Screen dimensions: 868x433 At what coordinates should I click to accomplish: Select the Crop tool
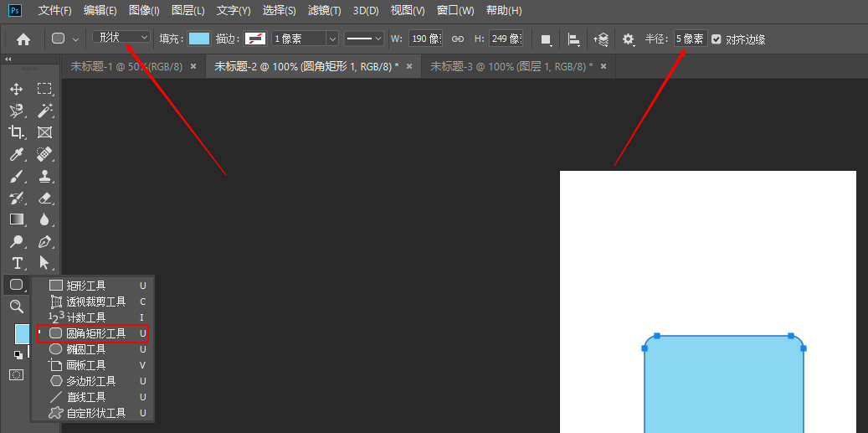(17, 132)
